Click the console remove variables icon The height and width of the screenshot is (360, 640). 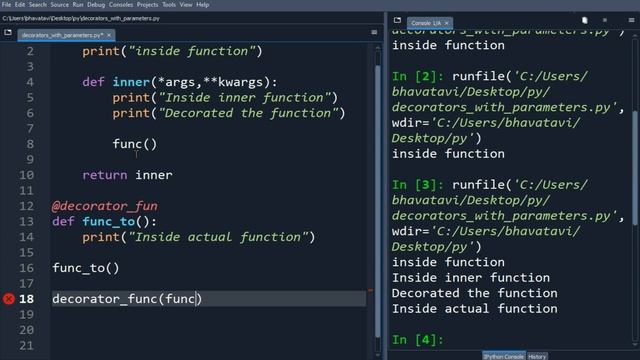(x=584, y=20)
